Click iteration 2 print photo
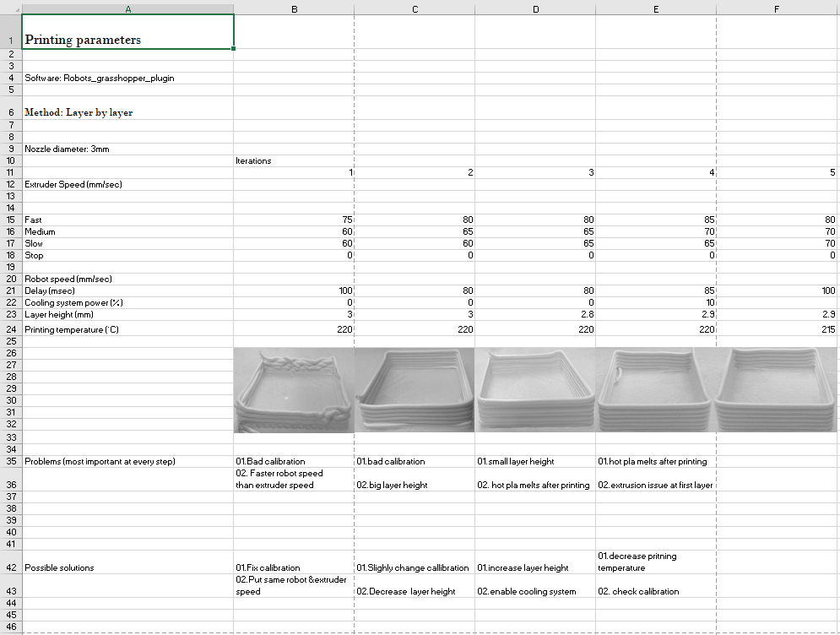The width and height of the screenshot is (840, 635). 415,390
